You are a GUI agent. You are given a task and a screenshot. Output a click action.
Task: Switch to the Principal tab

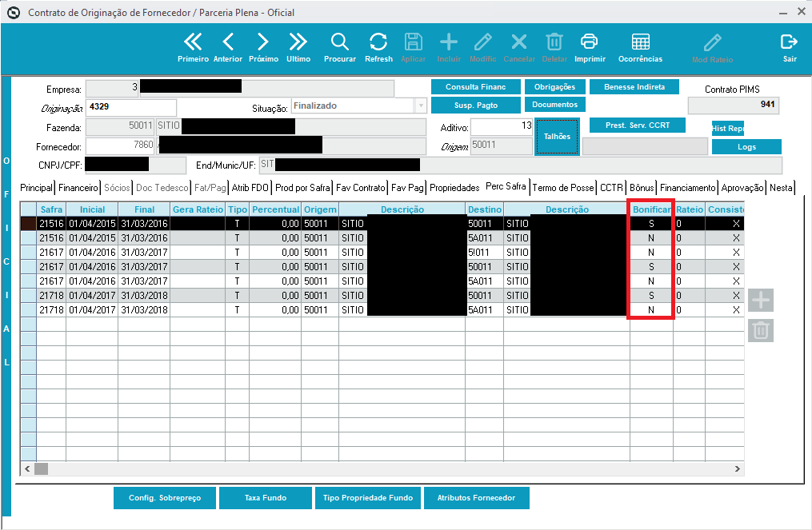(x=36, y=188)
